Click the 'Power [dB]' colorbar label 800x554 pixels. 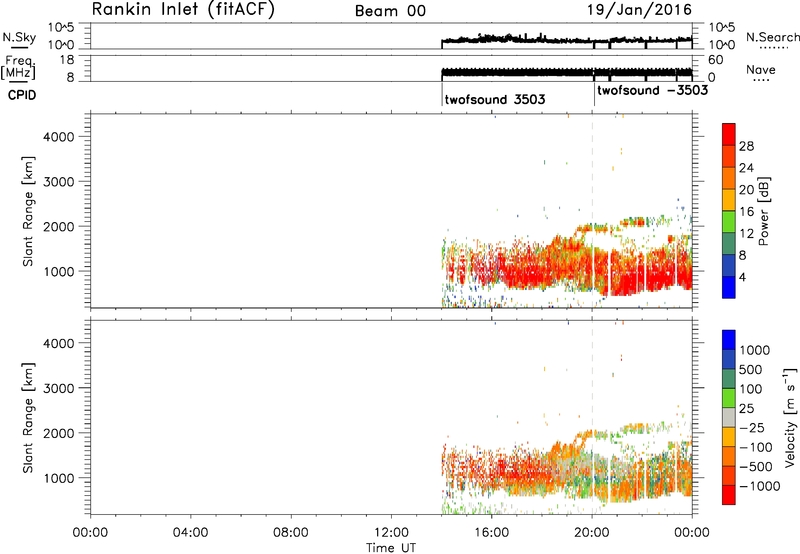[x=763, y=211]
